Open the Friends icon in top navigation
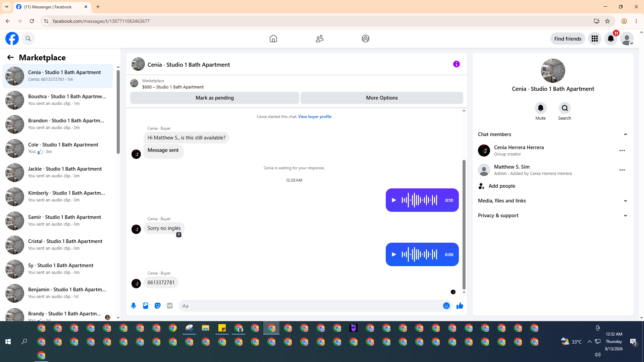The image size is (644, 362). pyautogui.click(x=320, y=39)
